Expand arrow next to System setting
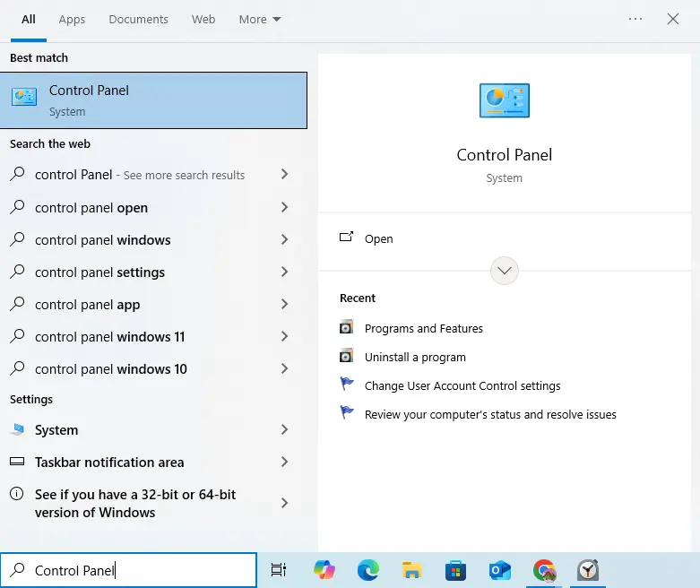Viewport: 700px width, 588px height. coord(284,430)
